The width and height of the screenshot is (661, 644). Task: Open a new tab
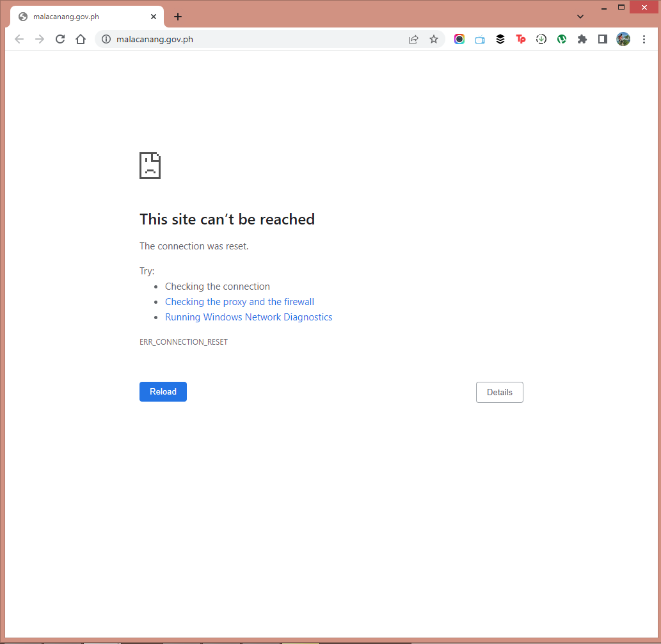click(177, 17)
